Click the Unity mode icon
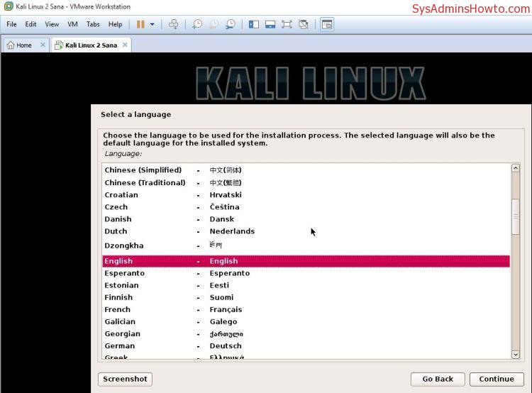The image size is (532, 393). pyautogui.click(x=304, y=24)
